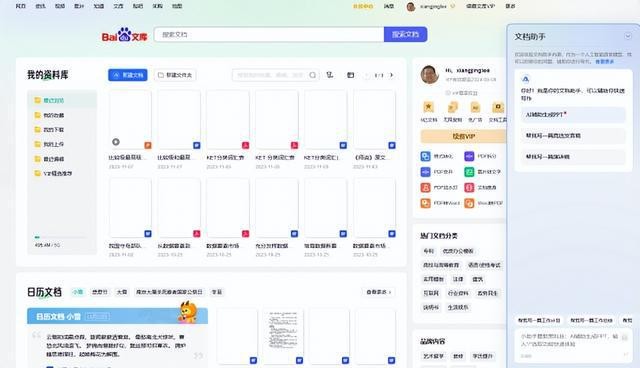Open the 视频 nav item
This screenshot has height=368, width=640.
pos(60,6)
